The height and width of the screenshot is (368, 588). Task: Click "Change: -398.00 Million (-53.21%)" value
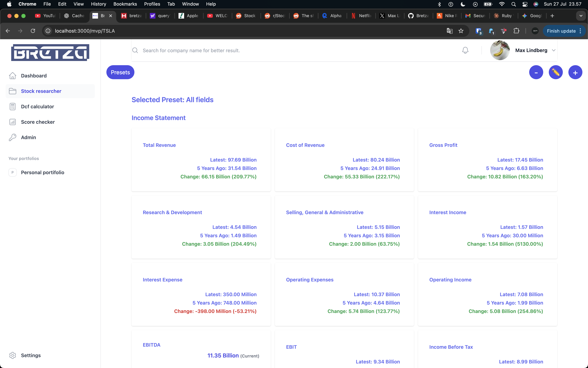tap(215, 311)
